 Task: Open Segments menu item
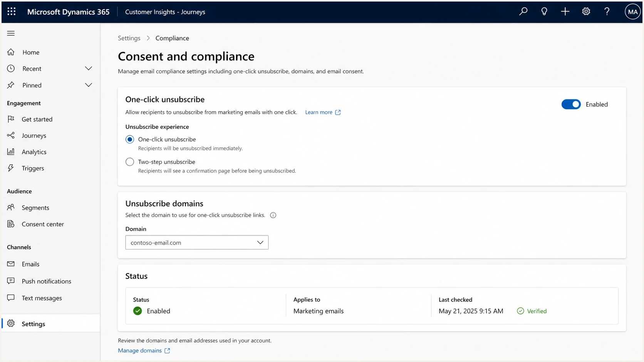click(x=35, y=208)
